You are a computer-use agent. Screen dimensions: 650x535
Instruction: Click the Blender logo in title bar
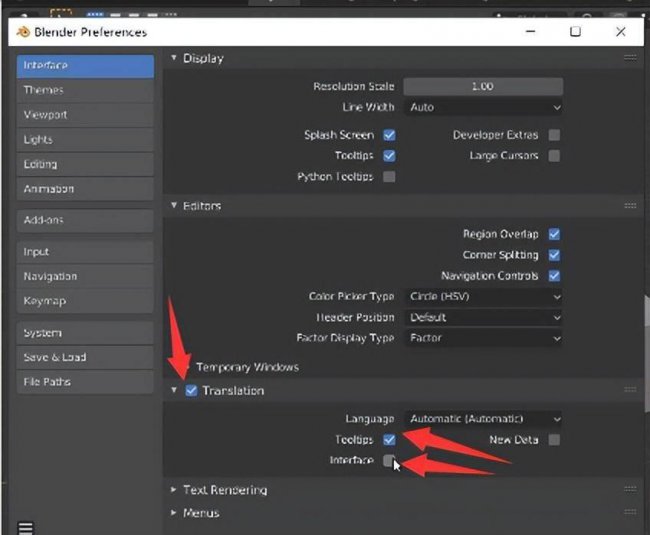(x=23, y=31)
